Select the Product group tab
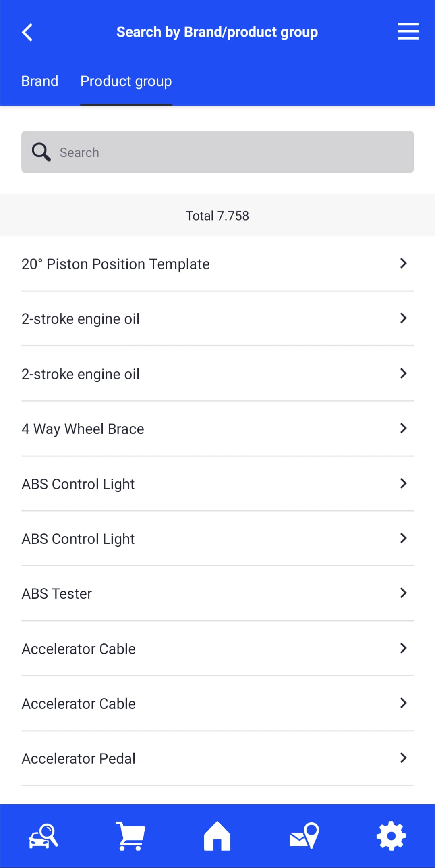The height and width of the screenshot is (868, 435). click(126, 81)
